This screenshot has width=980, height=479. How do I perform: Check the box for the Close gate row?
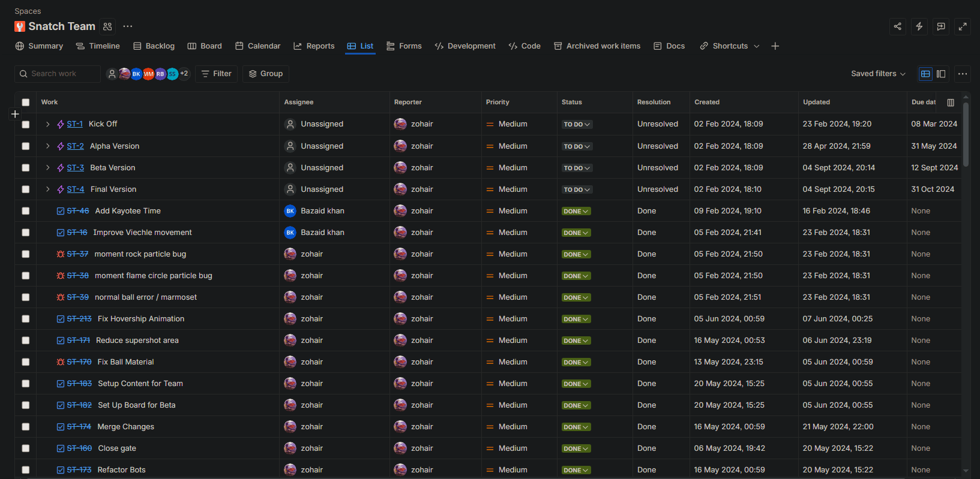(x=26, y=448)
